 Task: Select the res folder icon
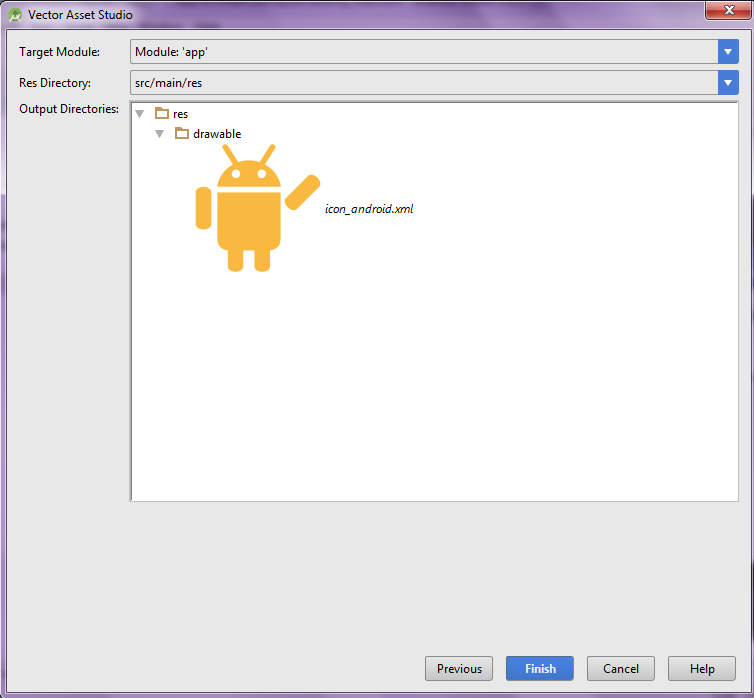click(x=162, y=113)
